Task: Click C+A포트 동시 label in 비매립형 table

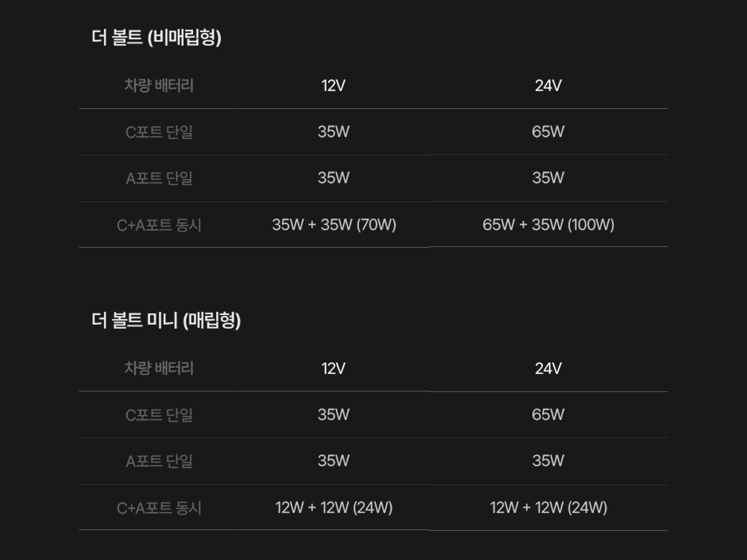Action: tap(159, 225)
